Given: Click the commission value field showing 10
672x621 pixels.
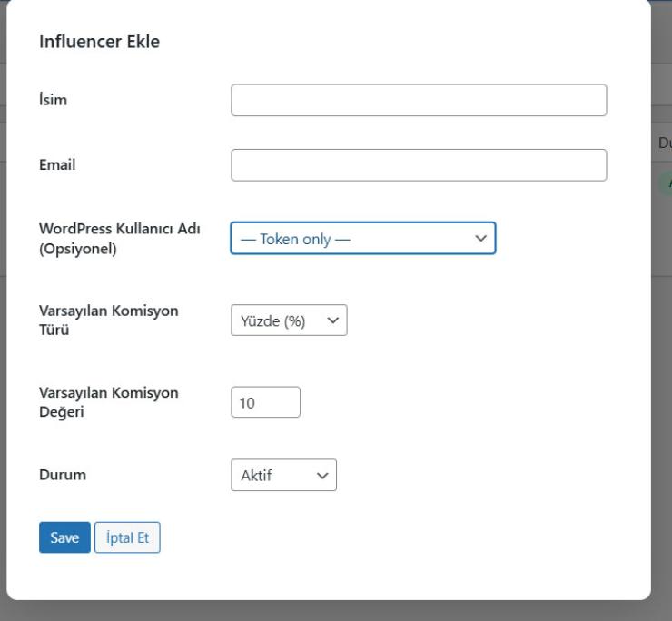Looking at the screenshot, I should tap(265, 402).
